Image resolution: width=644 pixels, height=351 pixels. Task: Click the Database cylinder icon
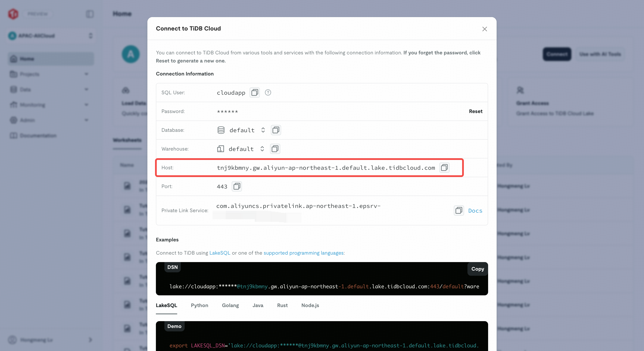tap(221, 130)
